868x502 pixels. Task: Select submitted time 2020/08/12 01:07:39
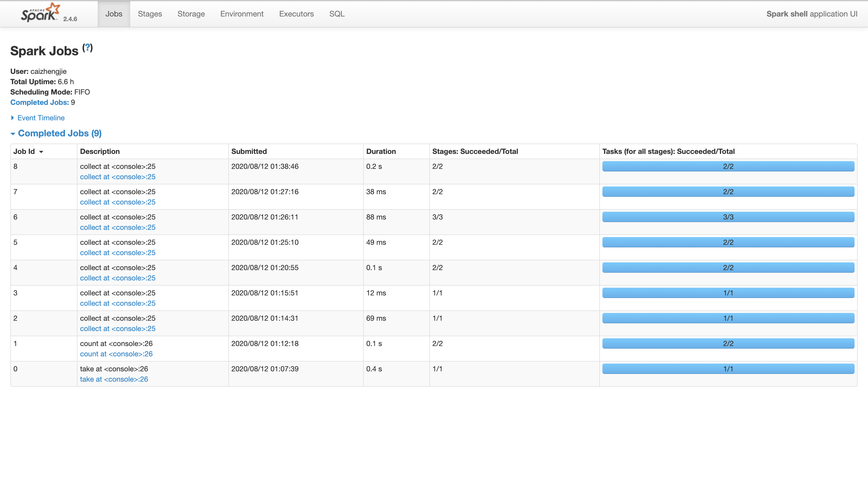coord(265,369)
